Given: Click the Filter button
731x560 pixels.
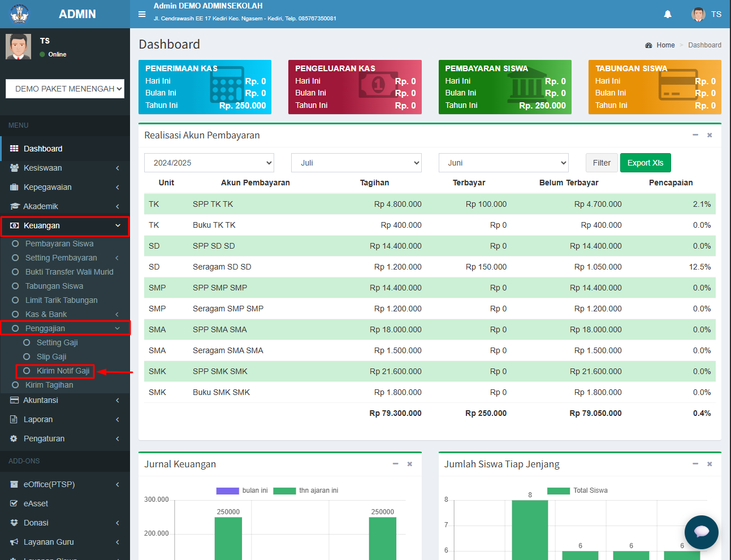Looking at the screenshot, I should (602, 163).
